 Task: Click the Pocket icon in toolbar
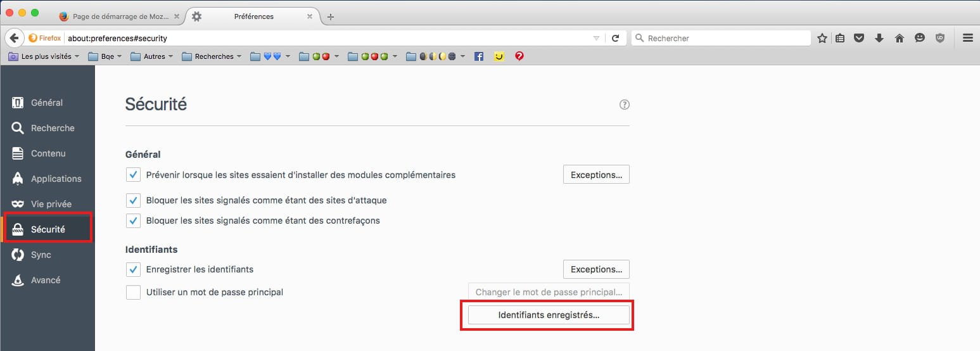859,38
